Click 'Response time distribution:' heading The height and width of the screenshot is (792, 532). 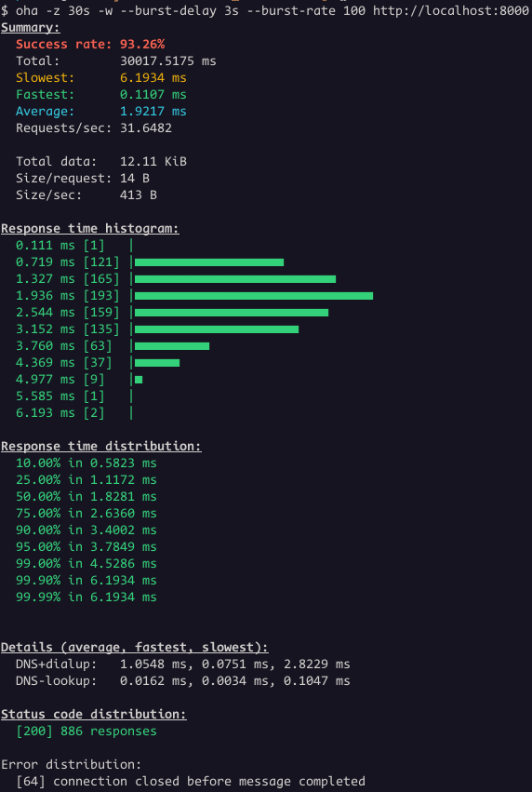tap(101, 446)
